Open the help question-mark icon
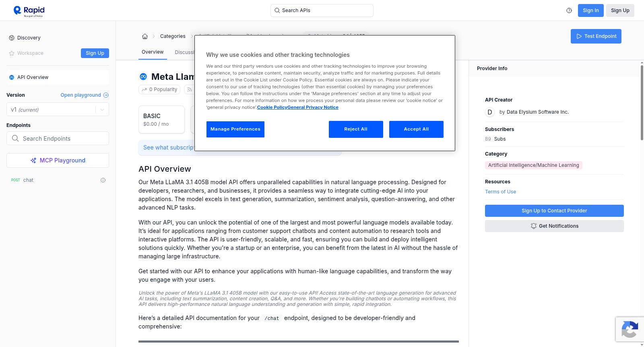Image resolution: width=644 pixels, height=347 pixels. 569,10
